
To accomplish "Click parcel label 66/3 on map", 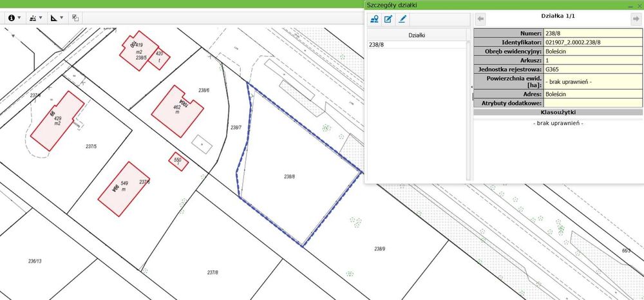I will point(626,250).
